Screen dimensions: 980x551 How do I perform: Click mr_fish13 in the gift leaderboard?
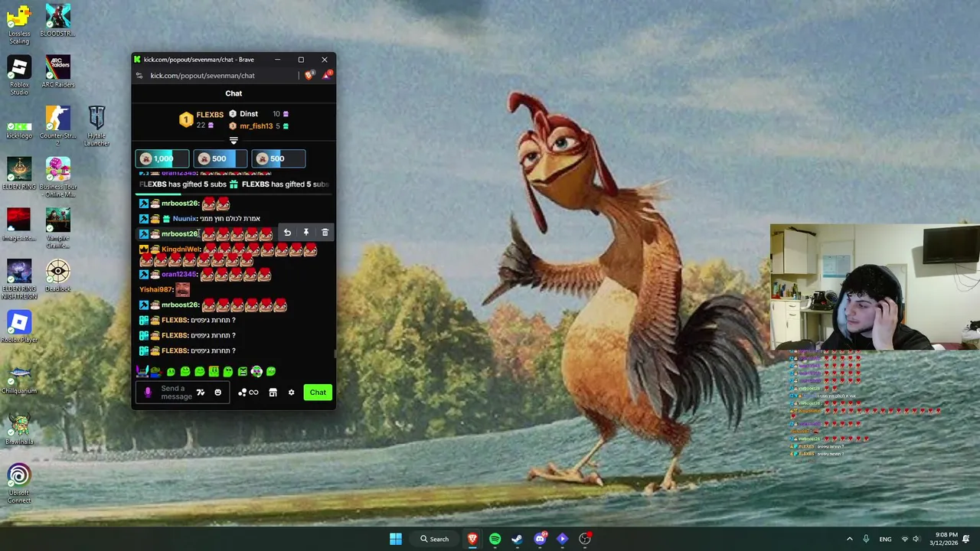(256, 126)
